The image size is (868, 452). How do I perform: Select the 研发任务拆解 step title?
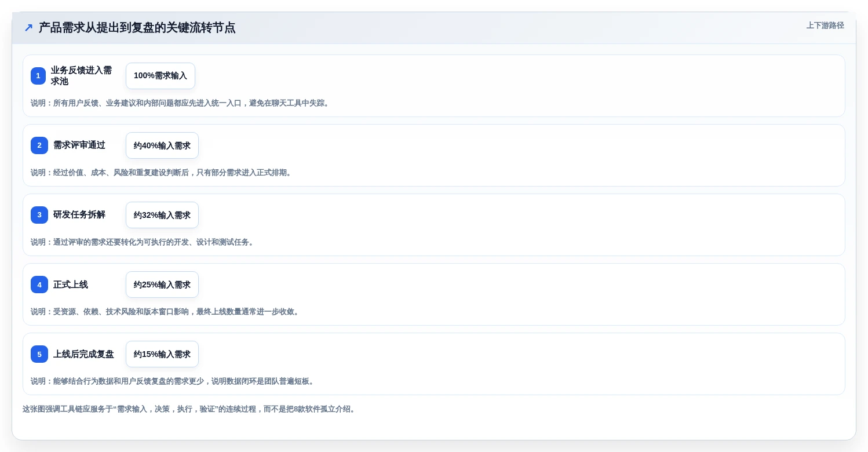pyautogui.click(x=79, y=215)
